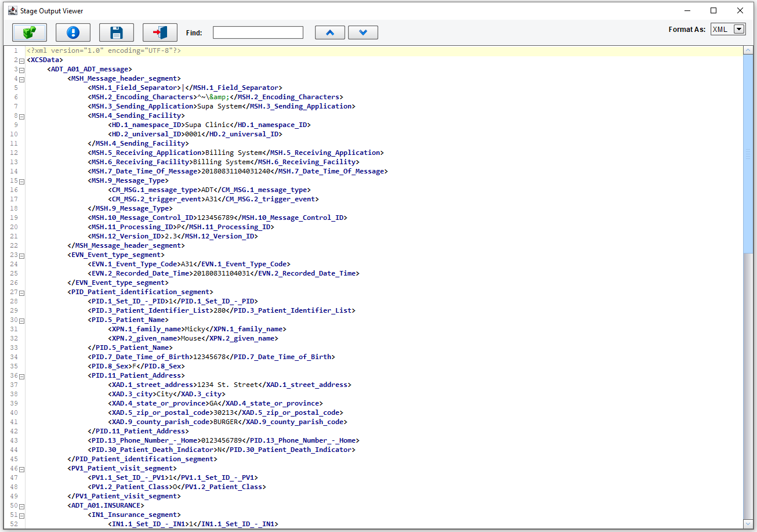Click the PID.3_Patient_Identifier_List 280 line
The height and width of the screenshot is (532, 757).
coord(222,310)
